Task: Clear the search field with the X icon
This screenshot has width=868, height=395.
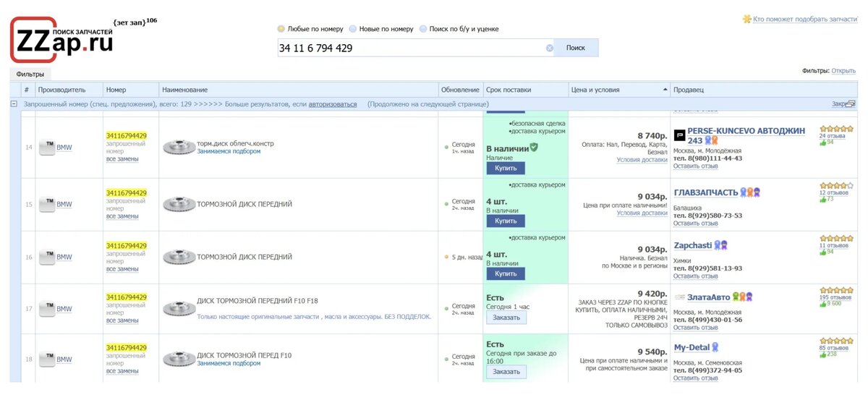Action: 549,48
